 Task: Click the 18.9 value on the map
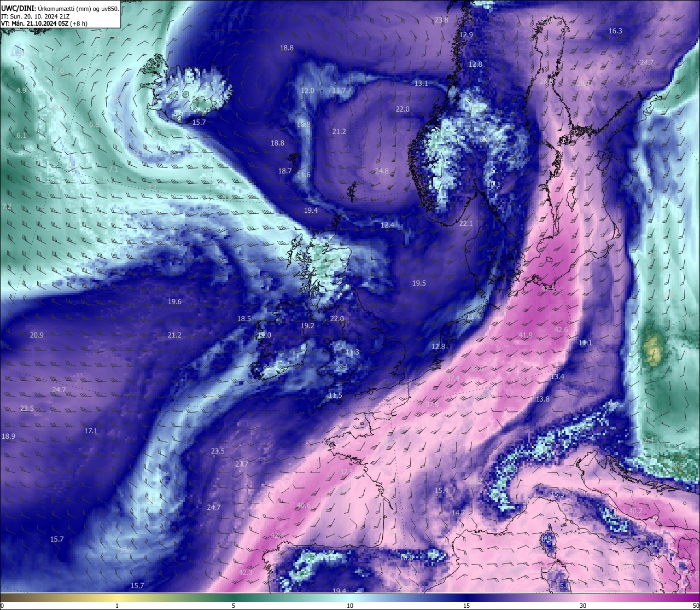click(8, 437)
